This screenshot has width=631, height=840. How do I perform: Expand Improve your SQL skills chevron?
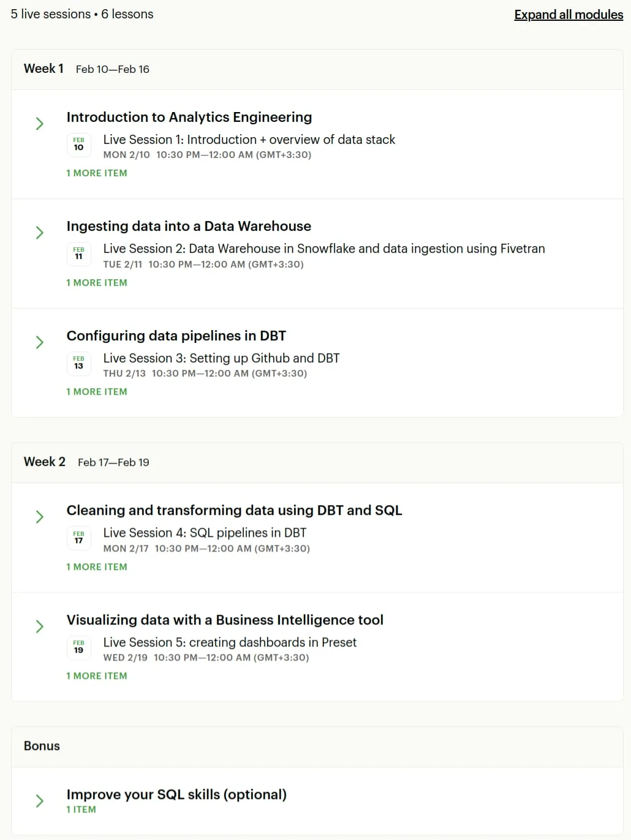(40, 801)
